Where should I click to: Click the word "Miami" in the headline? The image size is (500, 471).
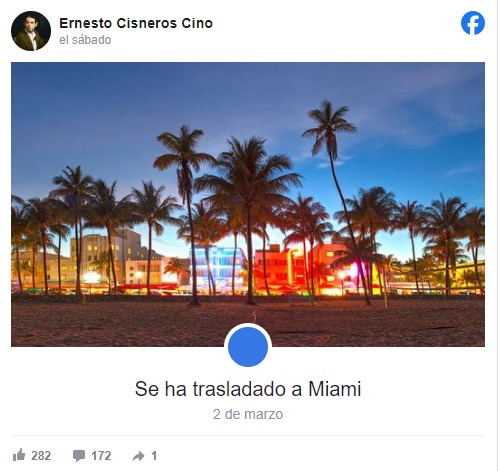point(335,389)
